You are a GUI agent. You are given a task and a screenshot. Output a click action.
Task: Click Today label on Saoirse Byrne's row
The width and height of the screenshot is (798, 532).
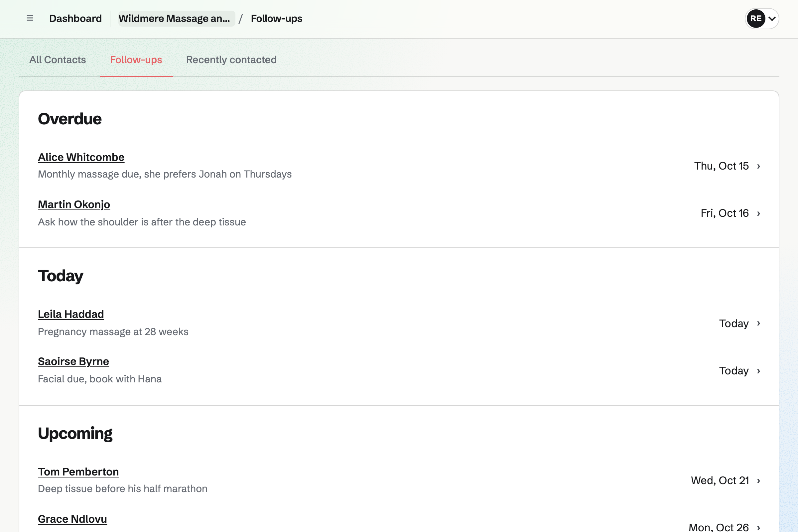pos(734,370)
